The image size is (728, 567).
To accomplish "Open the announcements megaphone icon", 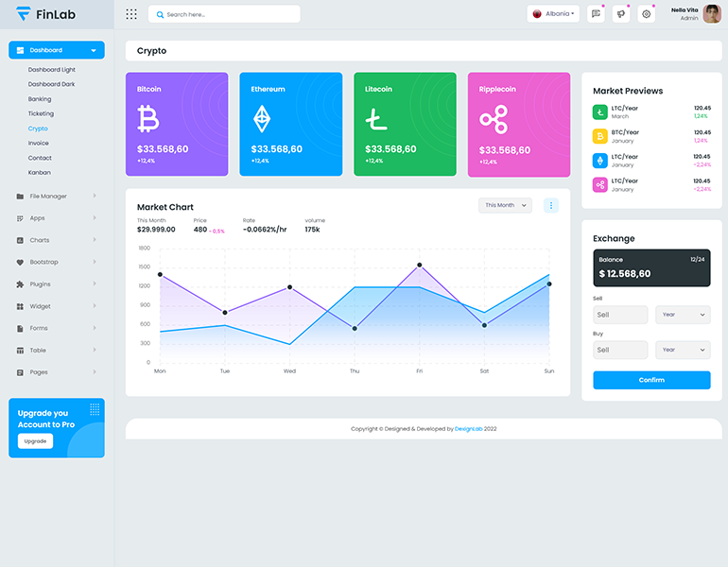I will point(620,14).
